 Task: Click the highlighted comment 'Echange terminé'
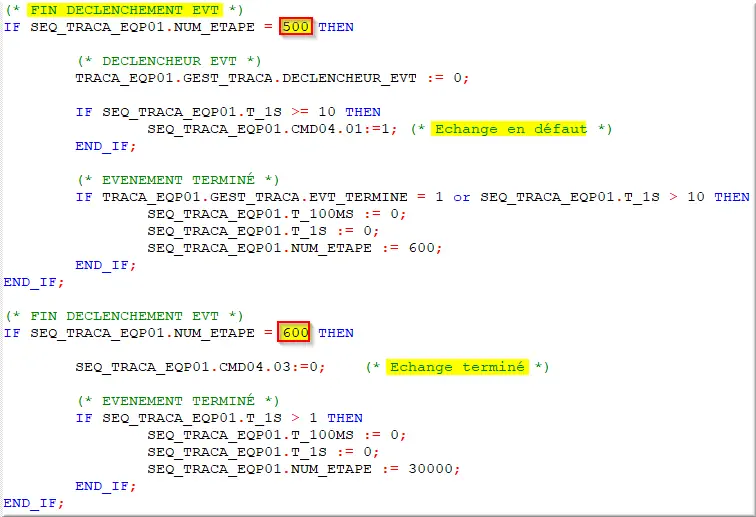click(457, 367)
